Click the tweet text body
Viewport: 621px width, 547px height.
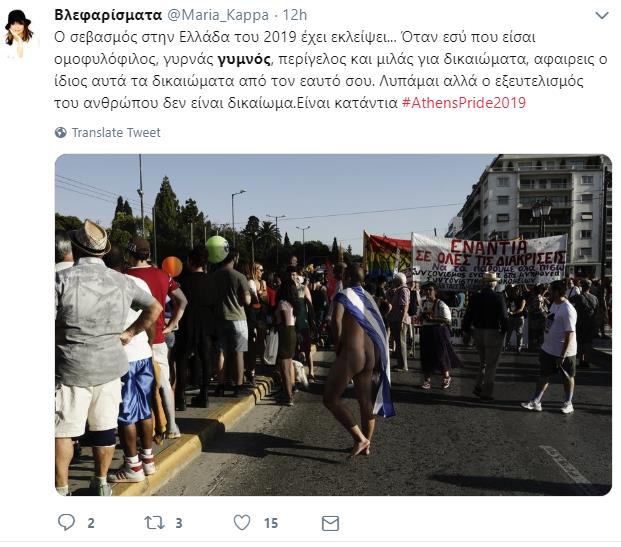(x=331, y=70)
